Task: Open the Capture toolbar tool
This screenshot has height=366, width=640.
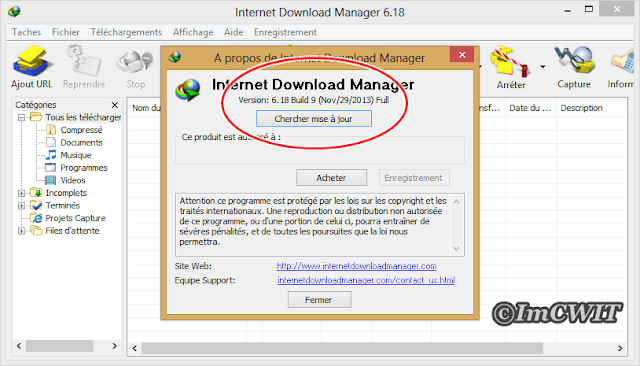Action: pos(574,67)
